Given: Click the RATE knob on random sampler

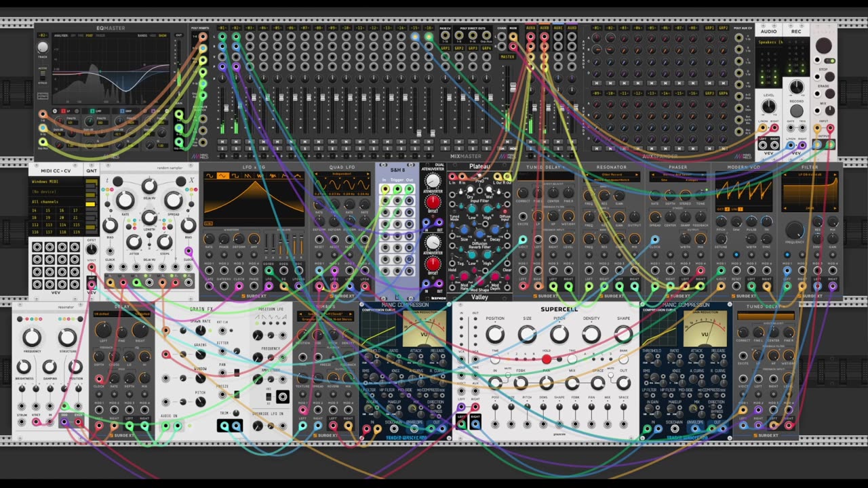Looking at the screenshot, I should pos(125,200).
